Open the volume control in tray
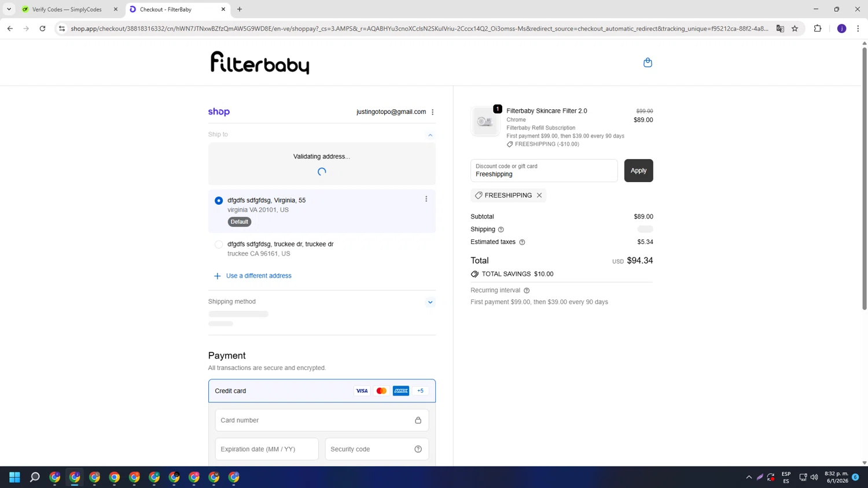Image resolution: width=868 pixels, height=488 pixels. (814, 477)
